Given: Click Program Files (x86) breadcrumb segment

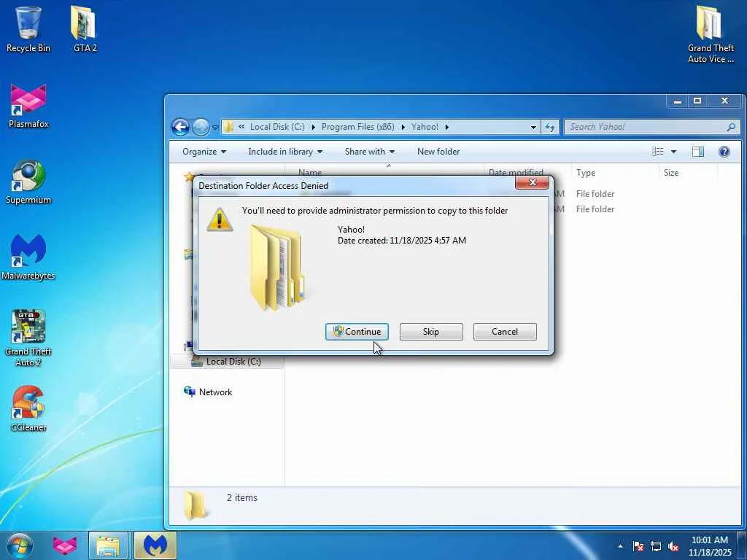Looking at the screenshot, I should [357, 127].
